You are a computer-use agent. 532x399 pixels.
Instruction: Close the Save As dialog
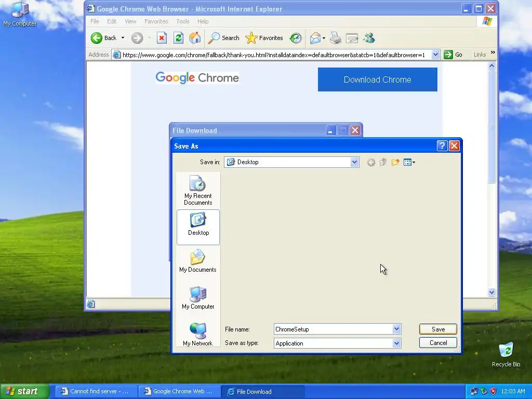coord(454,146)
